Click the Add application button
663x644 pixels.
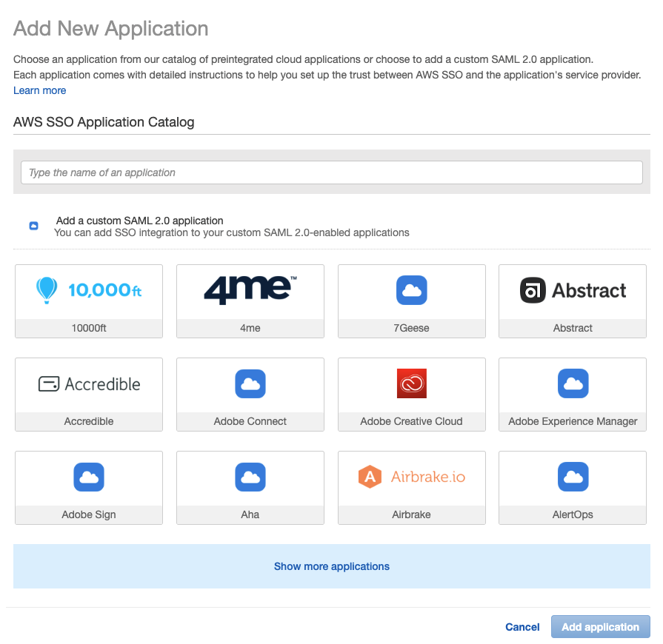click(601, 627)
